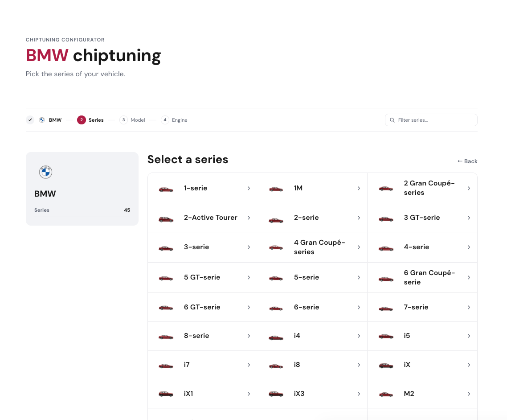This screenshot has width=507, height=420.
Task: Choose the 8-serie series name
Action: pyautogui.click(x=196, y=336)
